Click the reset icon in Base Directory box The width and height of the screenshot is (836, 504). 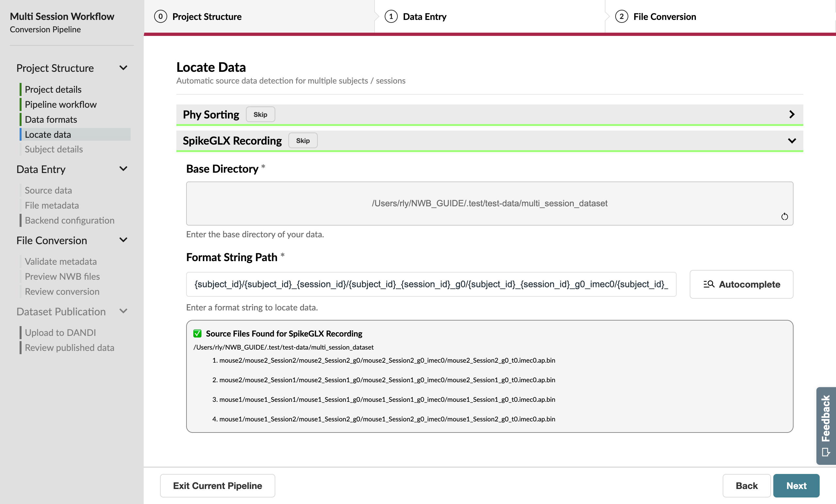point(784,216)
